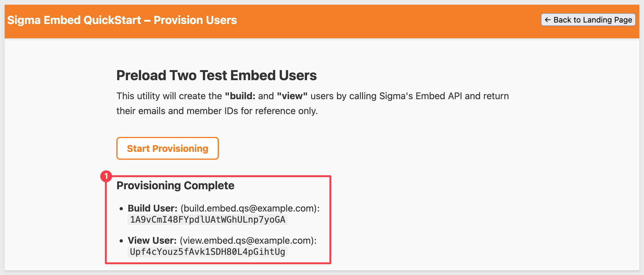Click the View User bold label

152,240
